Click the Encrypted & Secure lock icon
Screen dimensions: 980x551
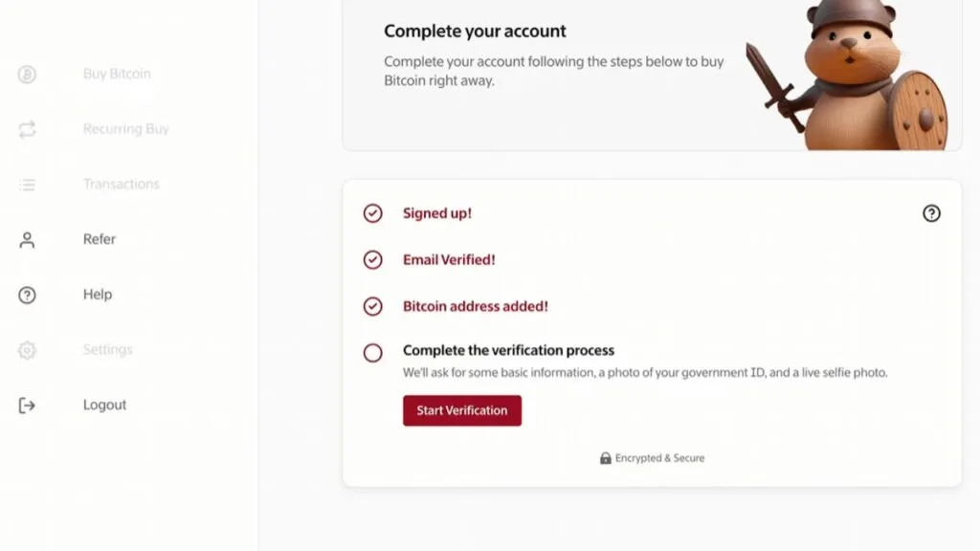pos(606,458)
